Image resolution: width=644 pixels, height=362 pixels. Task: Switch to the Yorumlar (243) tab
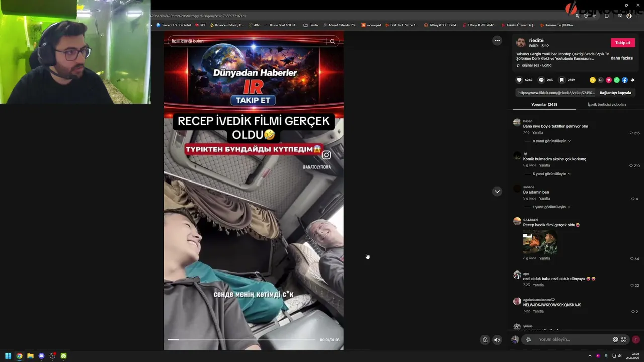544,104
